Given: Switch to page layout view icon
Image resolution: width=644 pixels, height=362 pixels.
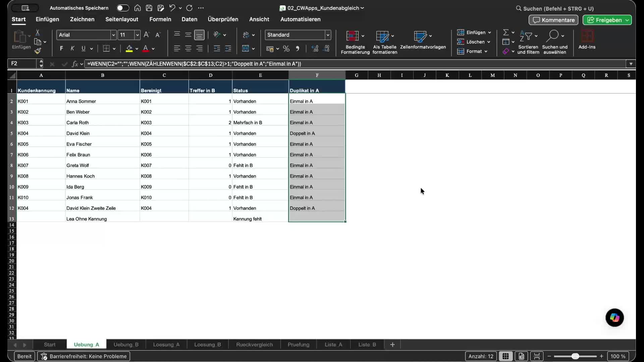Looking at the screenshot, I should 521,356.
